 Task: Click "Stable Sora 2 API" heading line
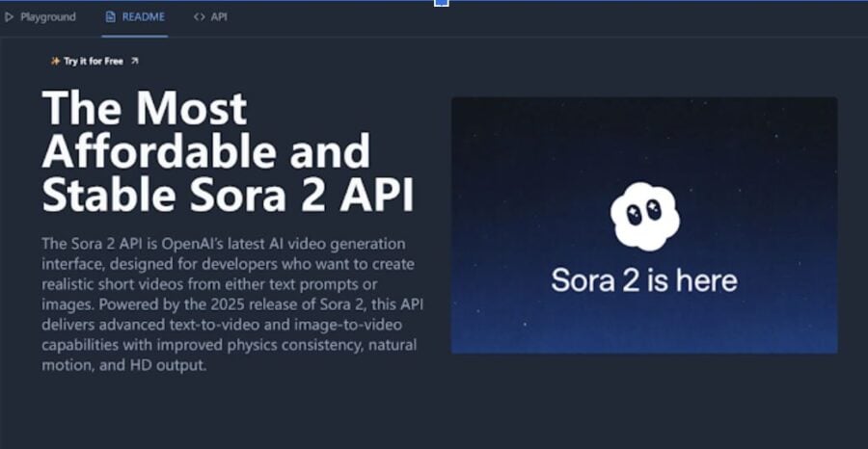pos(229,195)
